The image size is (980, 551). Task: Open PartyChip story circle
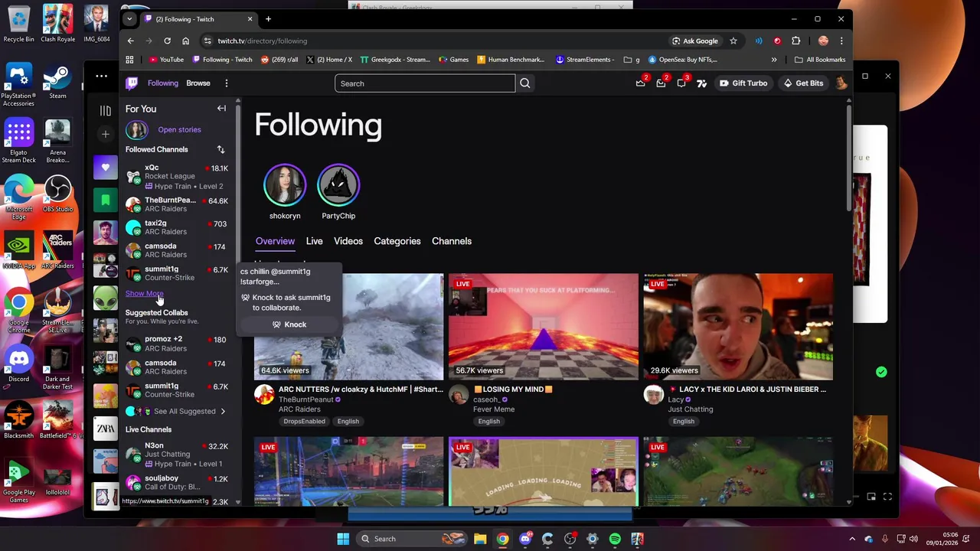(x=338, y=185)
